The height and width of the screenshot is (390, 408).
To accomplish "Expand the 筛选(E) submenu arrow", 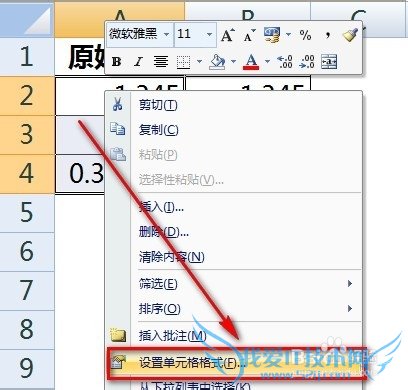I will pos(349,284).
